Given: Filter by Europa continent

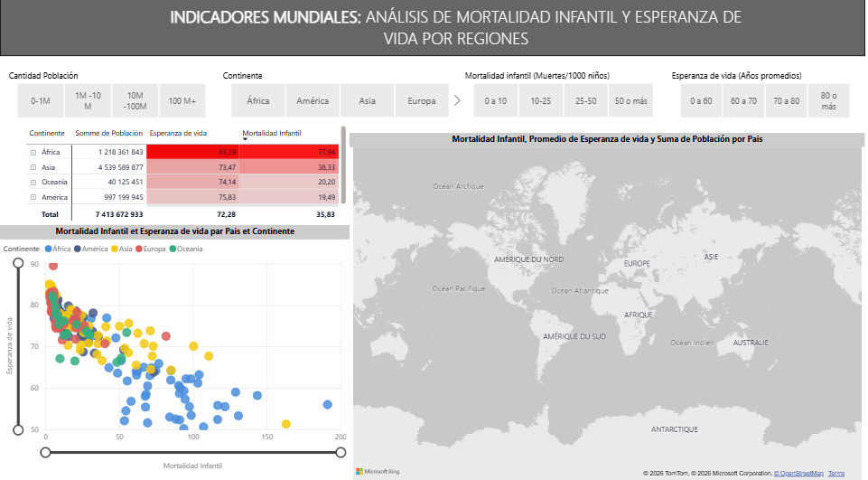Looking at the screenshot, I should pyautogui.click(x=421, y=101).
